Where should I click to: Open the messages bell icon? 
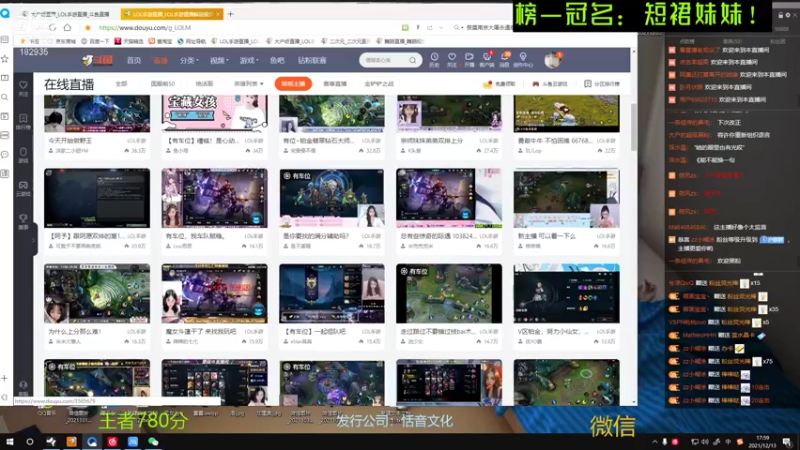505,59
